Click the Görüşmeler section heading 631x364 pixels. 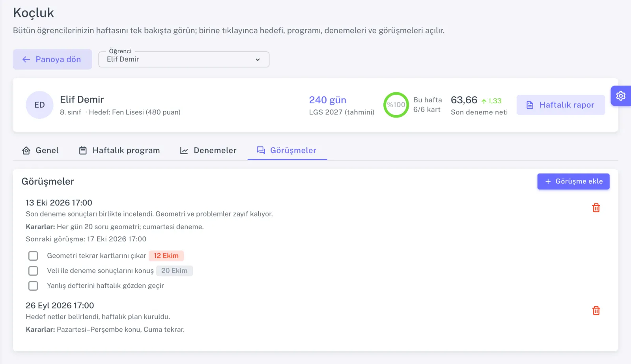(48, 181)
